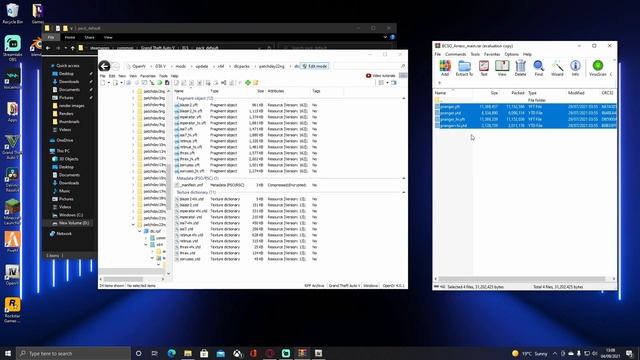Viewport: 640px width, 360px height.
Task: Click the Add button in WinRAR toolbar
Action: [445, 68]
